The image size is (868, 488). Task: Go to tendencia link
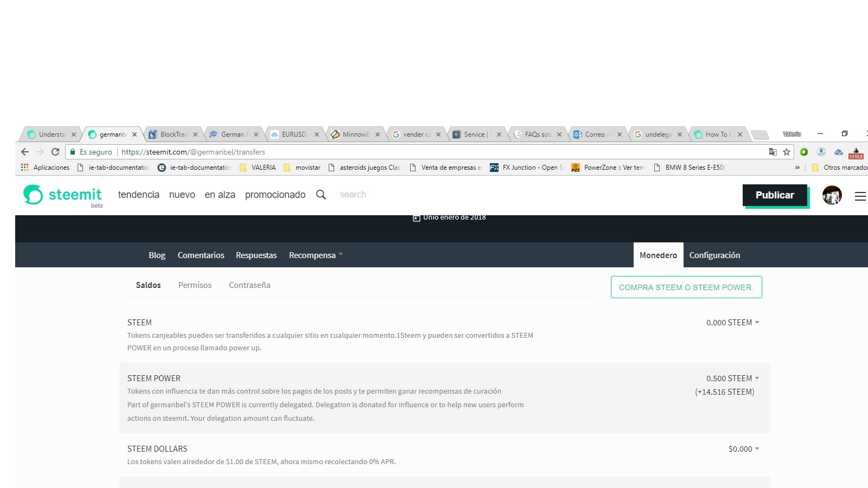click(139, 195)
